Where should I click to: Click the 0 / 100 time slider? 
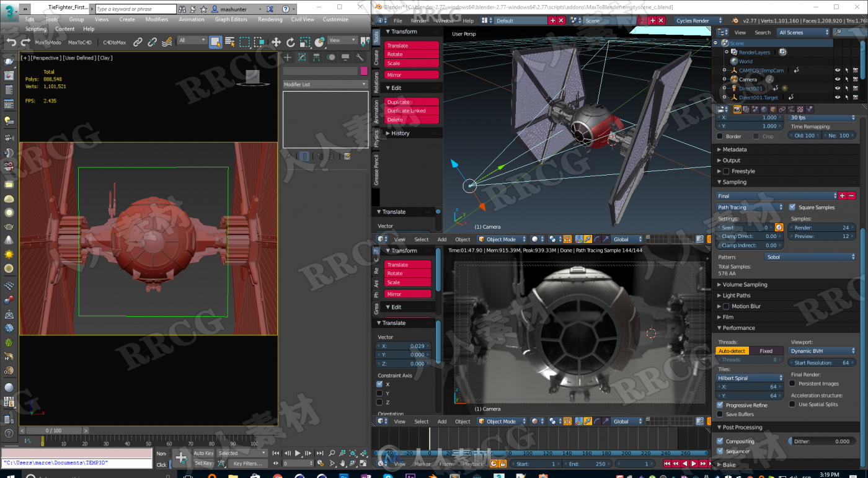tap(54, 430)
